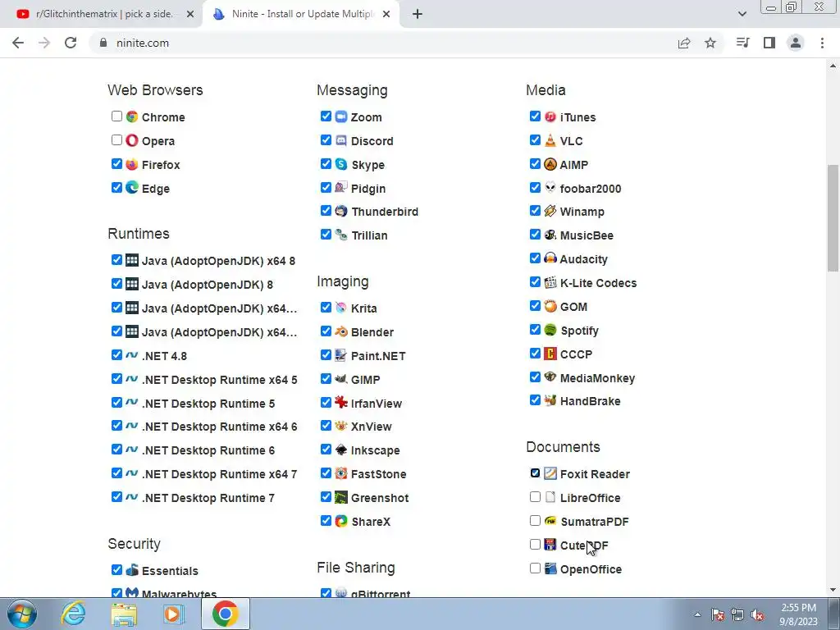The height and width of the screenshot is (630, 840).
Task: Click the TeamViewer-style K-Lite Codecs label
Action: coord(598,283)
